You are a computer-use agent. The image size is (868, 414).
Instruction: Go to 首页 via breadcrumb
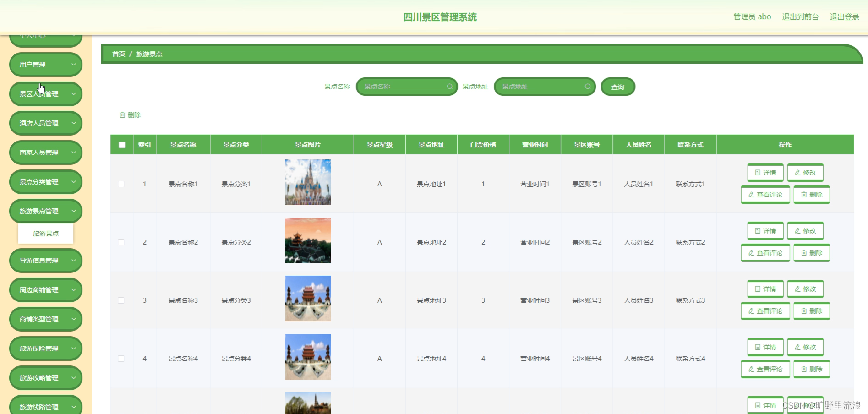[119, 54]
